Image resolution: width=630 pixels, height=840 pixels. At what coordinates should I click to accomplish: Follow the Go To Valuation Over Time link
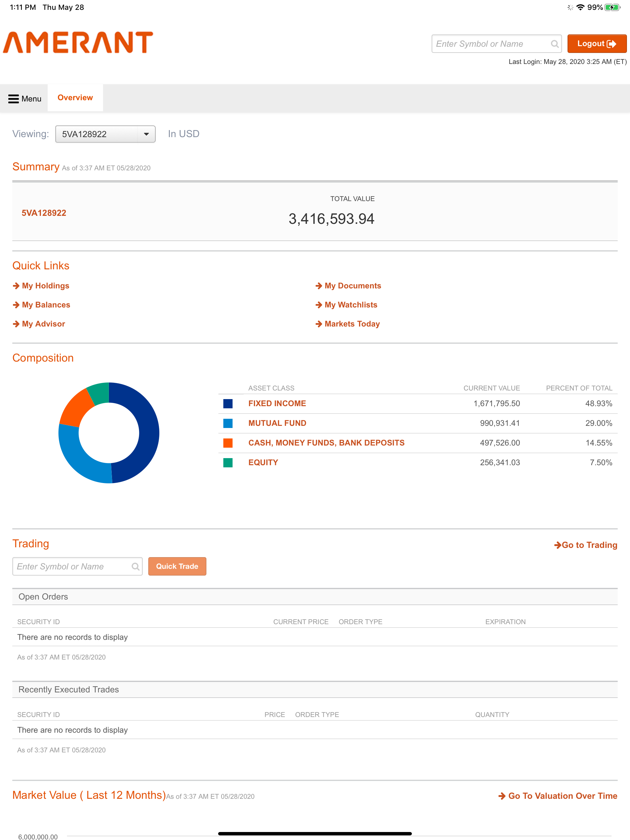coord(557,796)
